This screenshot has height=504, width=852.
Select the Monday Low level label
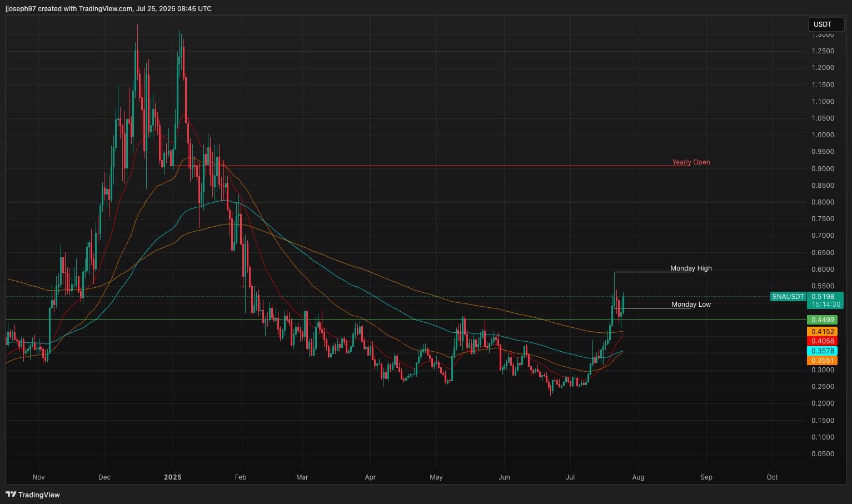tap(691, 305)
